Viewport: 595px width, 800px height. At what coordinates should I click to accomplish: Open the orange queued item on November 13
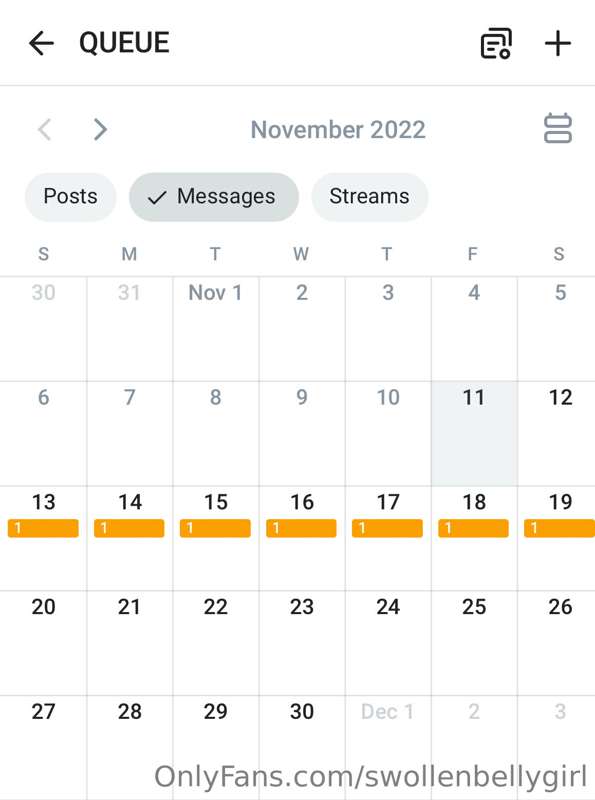click(x=43, y=528)
